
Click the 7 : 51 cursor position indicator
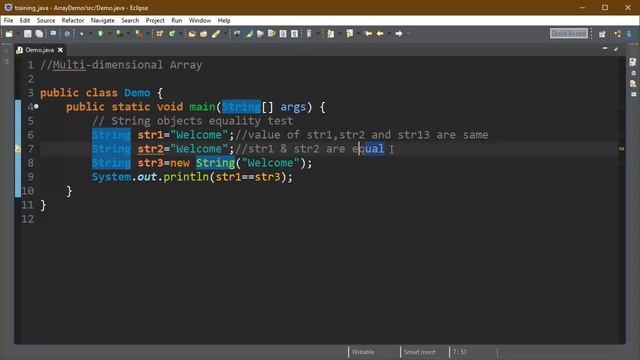pyautogui.click(x=460, y=352)
